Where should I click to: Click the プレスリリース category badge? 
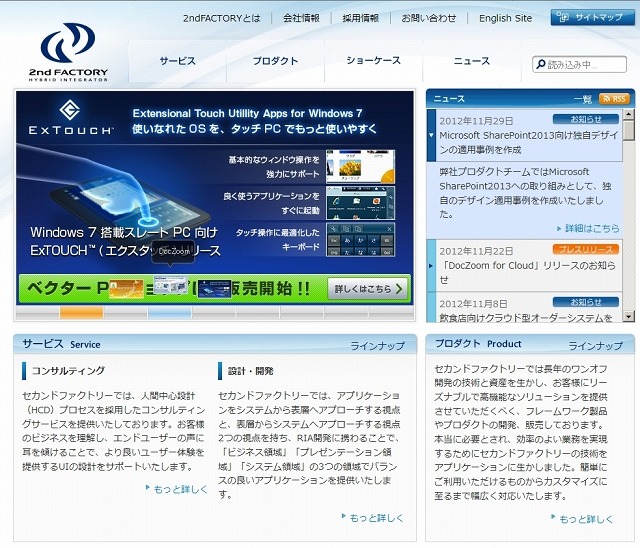click(586, 249)
